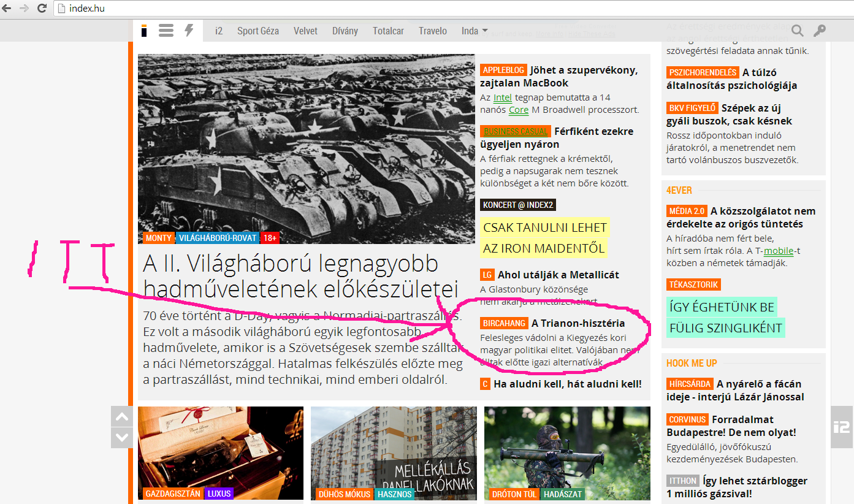Click the lightning bolt icon
Image resolution: width=854 pixels, height=504 pixels.
pyautogui.click(x=189, y=31)
